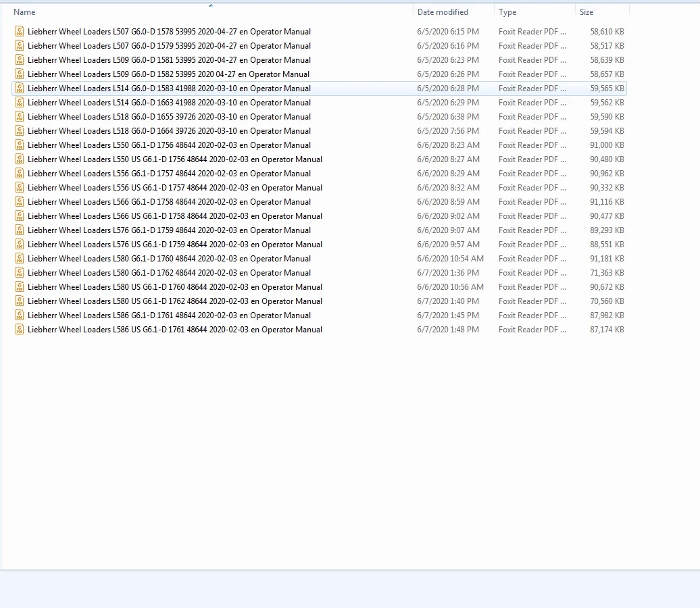The width and height of the screenshot is (700, 608).
Task: Click the date 6/7/2020 1:48 PM
Action: [x=448, y=330]
